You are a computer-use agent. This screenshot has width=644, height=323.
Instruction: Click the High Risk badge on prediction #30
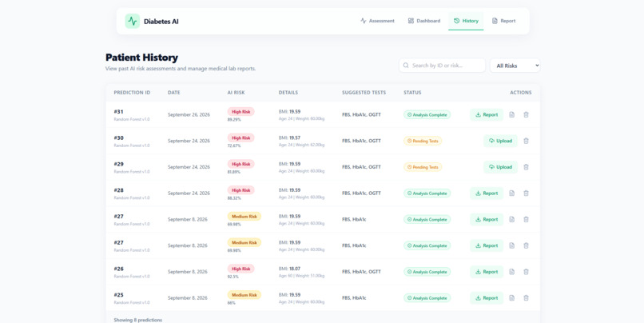pyautogui.click(x=241, y=138)
